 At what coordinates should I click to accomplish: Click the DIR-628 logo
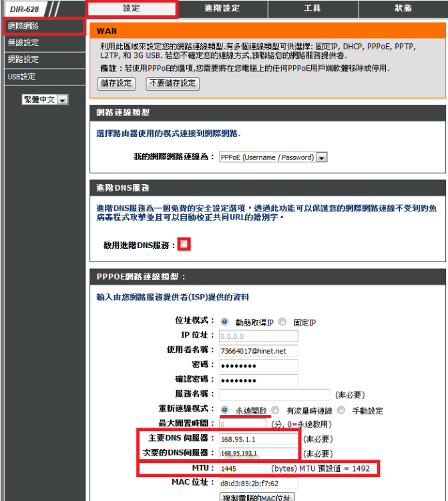pos(25,9)
